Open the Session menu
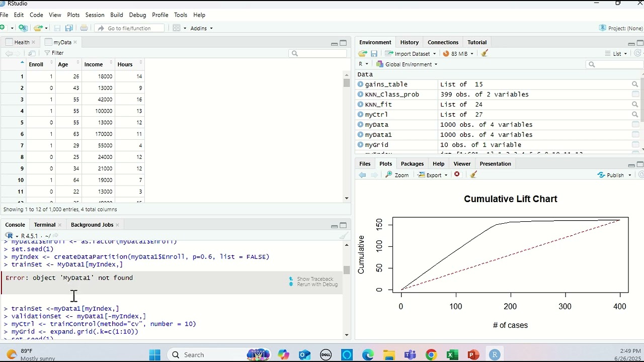 95,15
